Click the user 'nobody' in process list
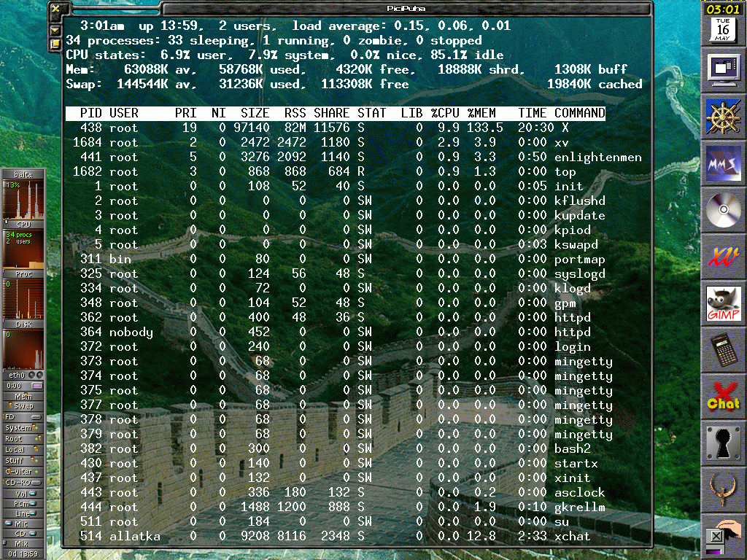This screenshot has width=747, height=560. coord(131,332)
